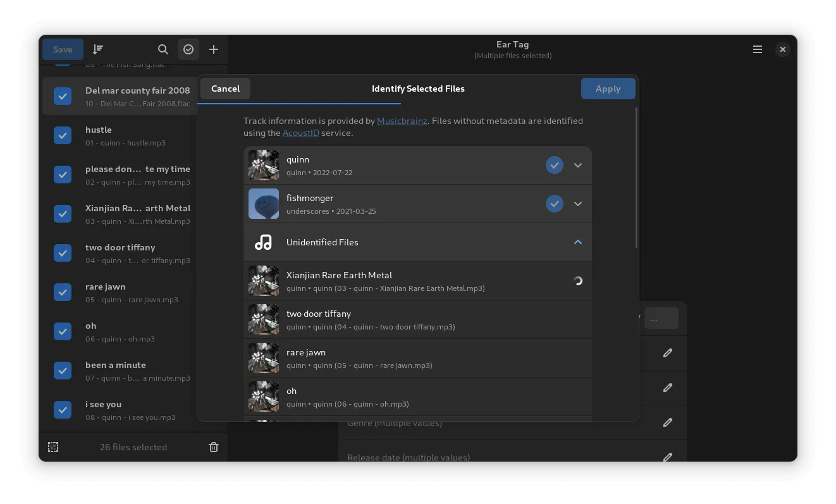Open the hamburger main menu
Screen dimensions: 836x504
tap(757, 49)
